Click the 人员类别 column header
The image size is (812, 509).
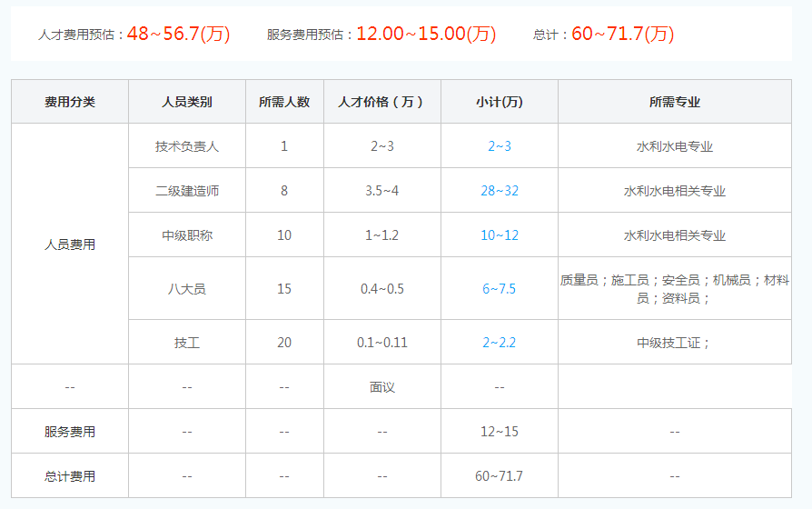click(x=187, y=102)
